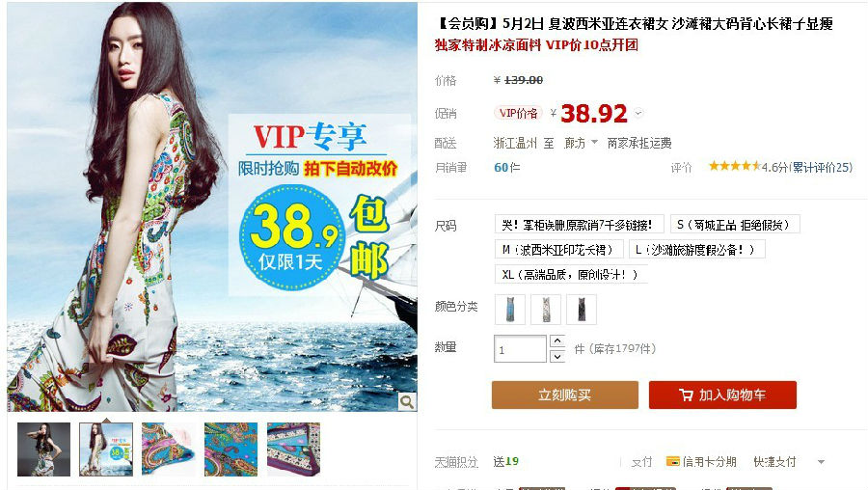Select the blue dress color swatch
868x490 pixels.
click(510, 309)
